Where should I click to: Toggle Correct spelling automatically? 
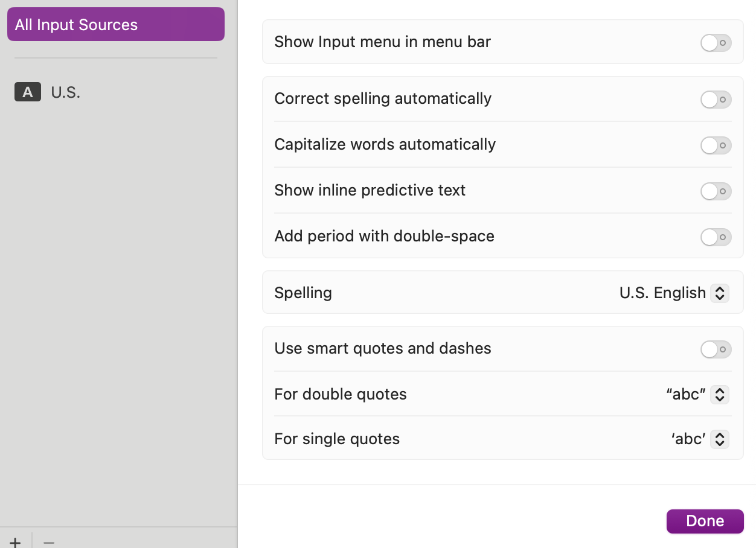click(x=716, y=100)
